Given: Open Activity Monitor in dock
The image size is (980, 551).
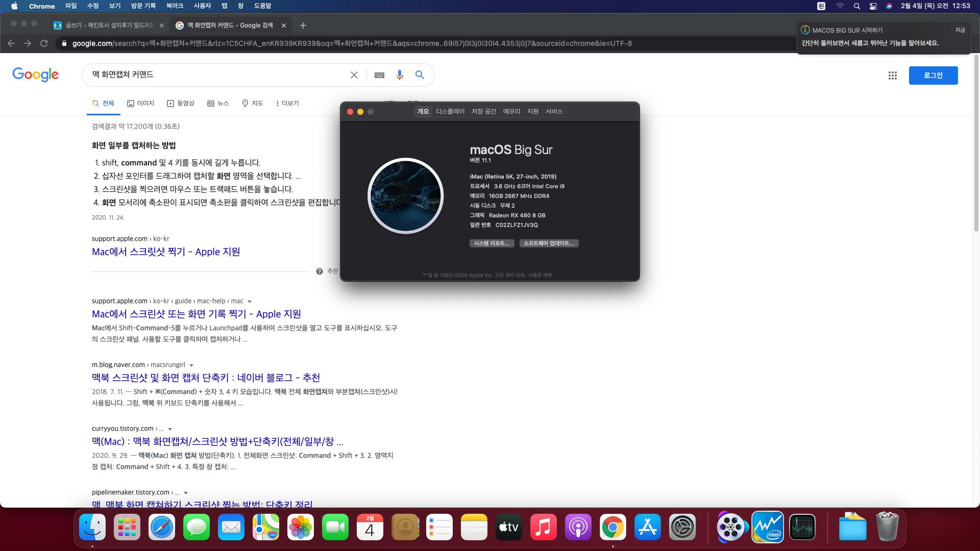Looking at the screenshot, I should pyautogui.click(x=802, y=527).
